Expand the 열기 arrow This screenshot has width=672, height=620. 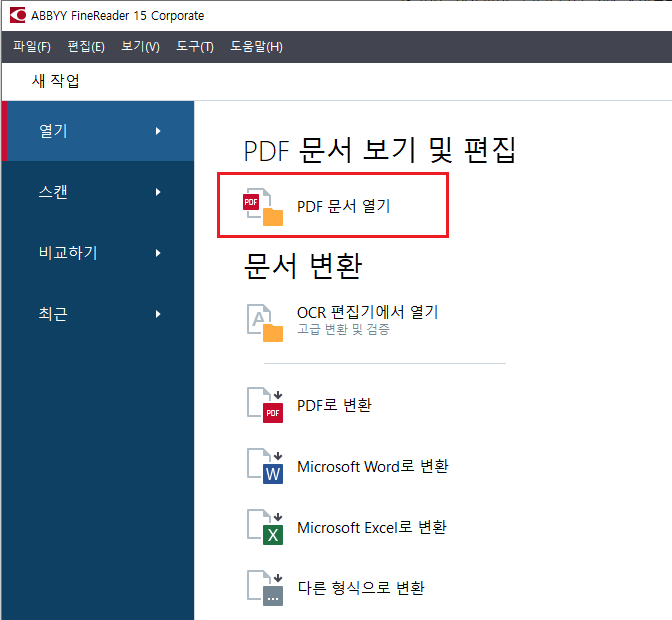point(158,131)
